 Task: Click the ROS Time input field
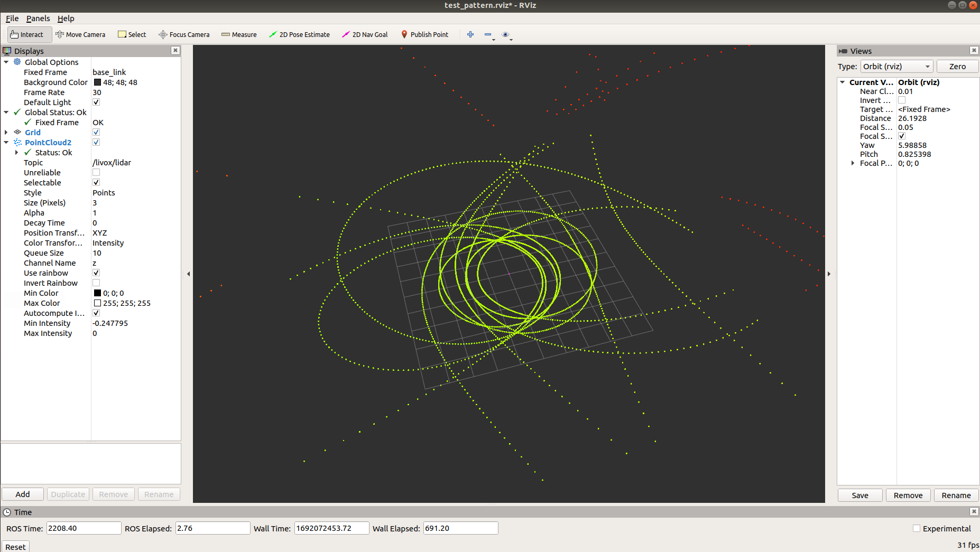click(x=83, y=528)
